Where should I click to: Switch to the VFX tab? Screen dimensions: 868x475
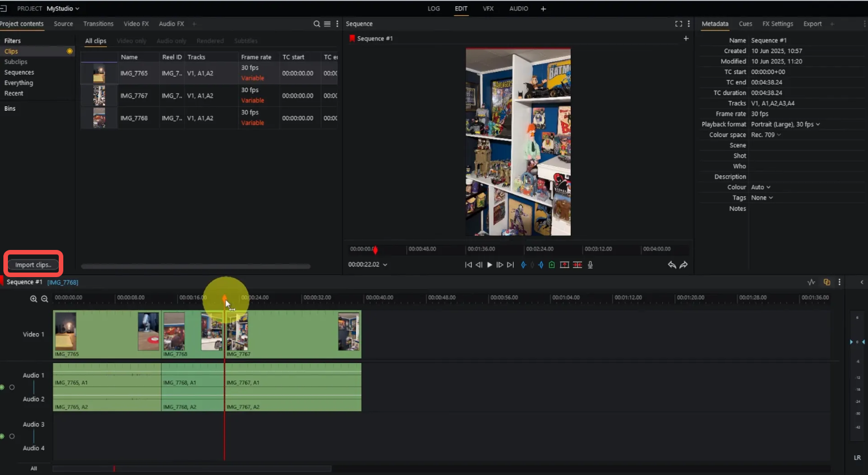(x=488, y=8)
